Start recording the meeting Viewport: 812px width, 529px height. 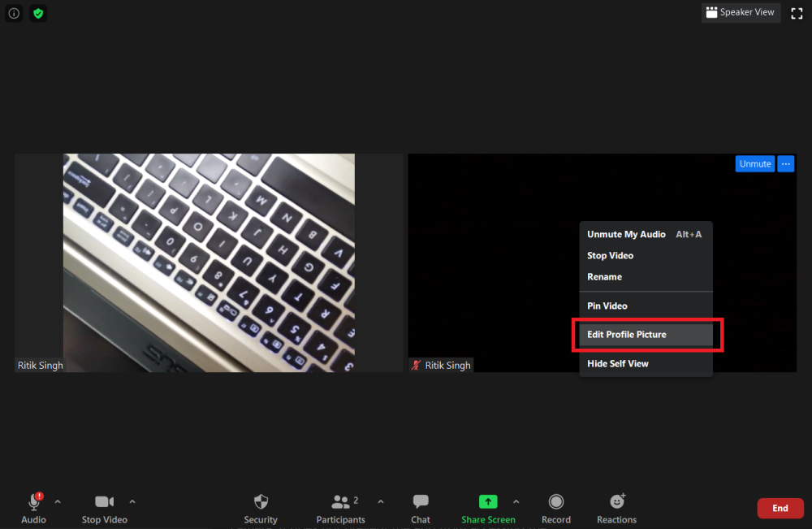[x=556, y=509]
